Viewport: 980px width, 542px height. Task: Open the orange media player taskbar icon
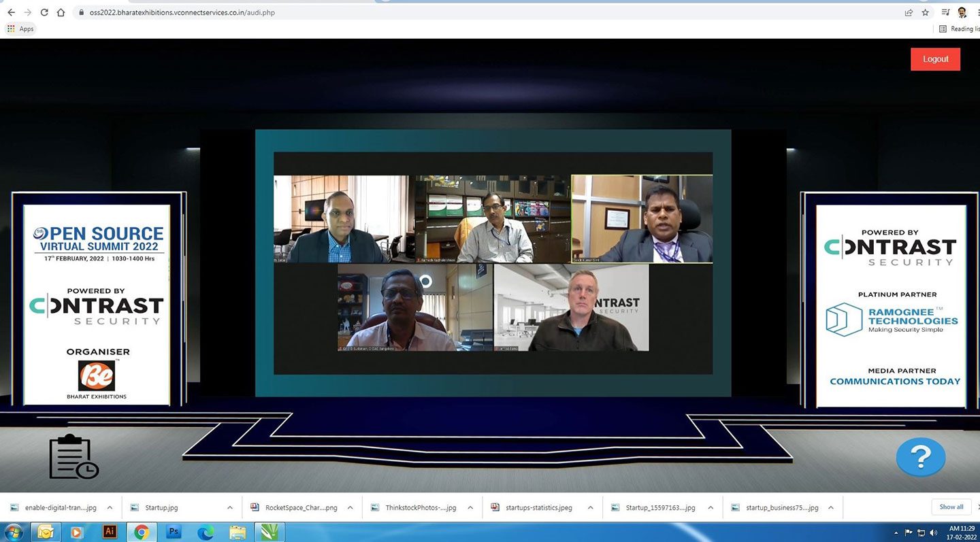point(77,532)
